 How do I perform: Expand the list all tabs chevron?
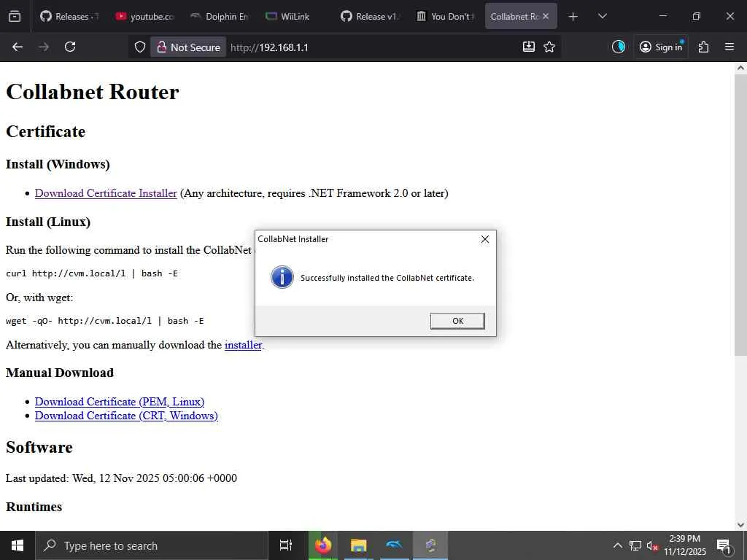point(602,16)
